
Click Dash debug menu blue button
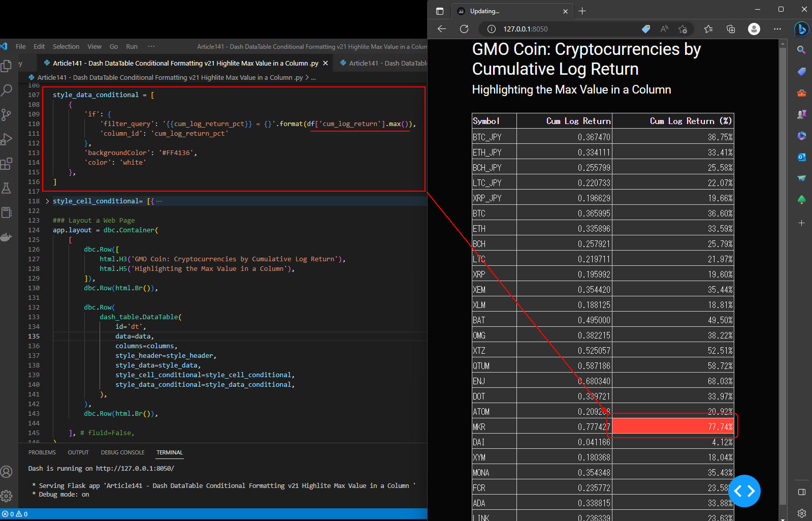[744, 491]
